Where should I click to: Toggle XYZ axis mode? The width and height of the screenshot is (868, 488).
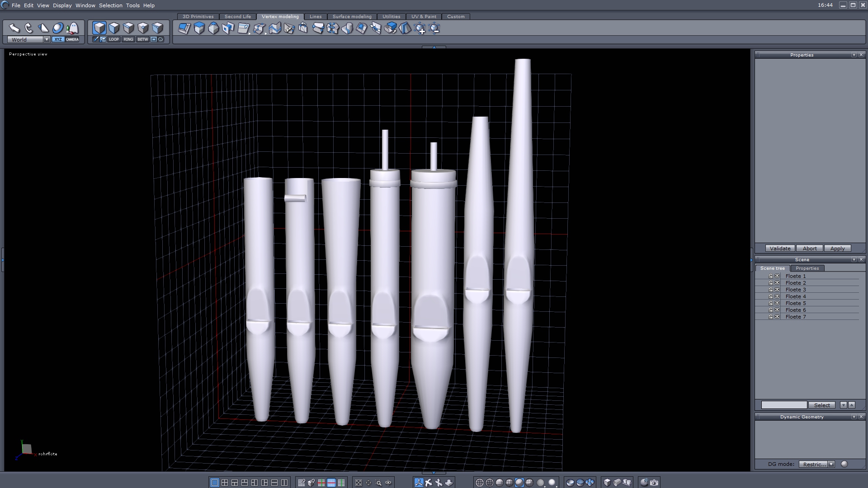pos(58,39)
